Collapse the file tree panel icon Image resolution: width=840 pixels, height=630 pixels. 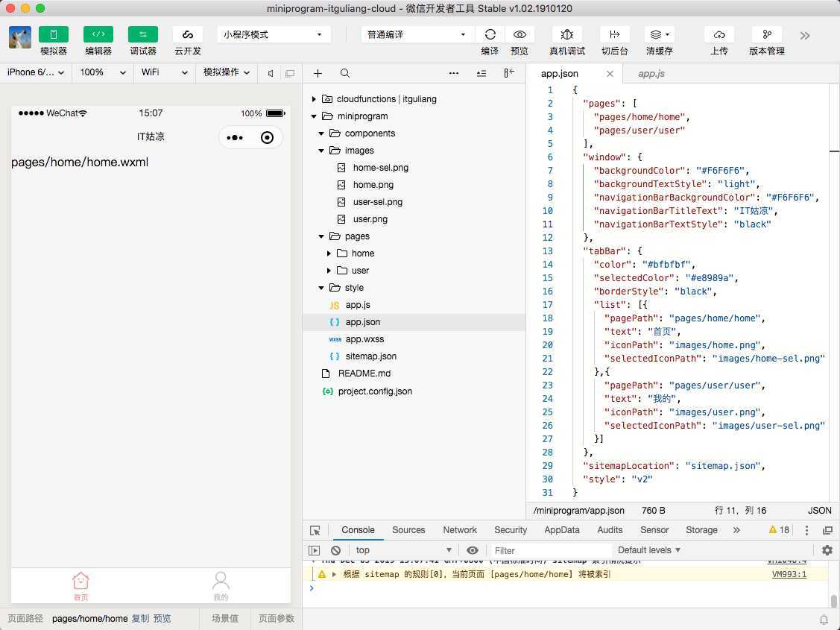509,73
